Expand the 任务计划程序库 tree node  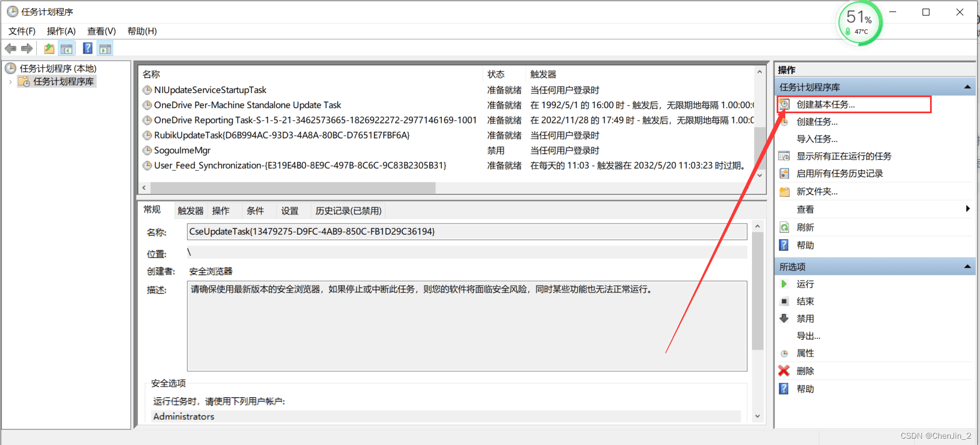coord(10,82)
